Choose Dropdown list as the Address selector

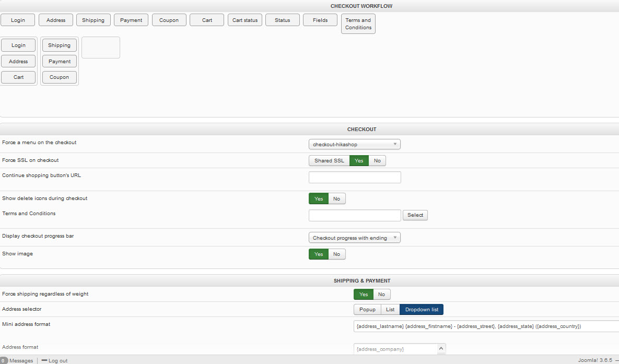pos(422,310)
